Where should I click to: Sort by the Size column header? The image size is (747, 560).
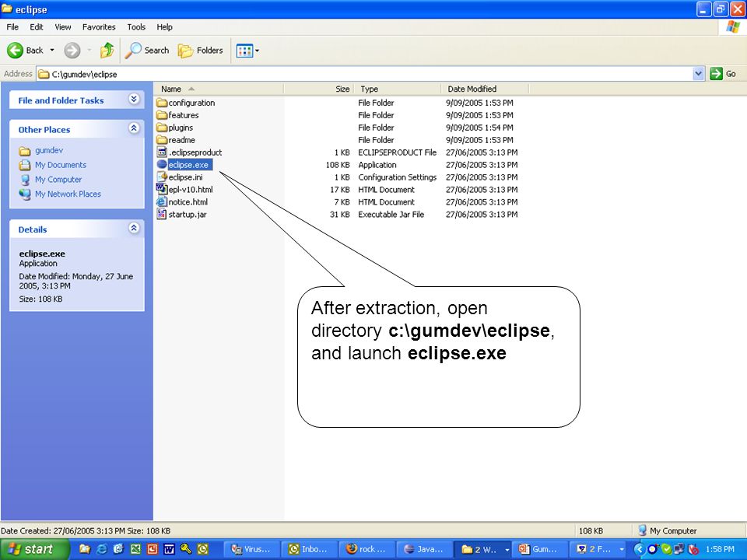click(318, 89)
